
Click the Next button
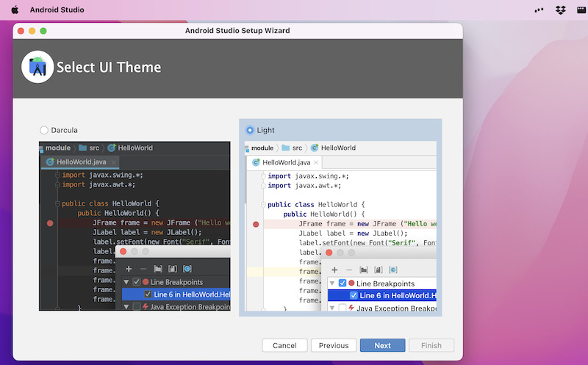pos(382,345)
